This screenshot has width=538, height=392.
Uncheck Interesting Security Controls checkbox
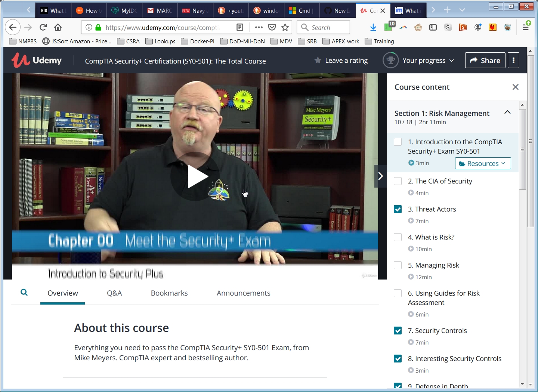pos(398,359)
